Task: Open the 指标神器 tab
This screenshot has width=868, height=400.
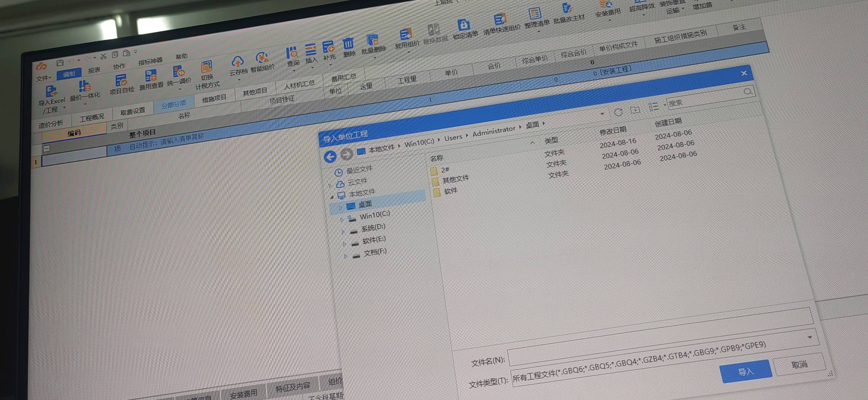Action: pos(150,61)
